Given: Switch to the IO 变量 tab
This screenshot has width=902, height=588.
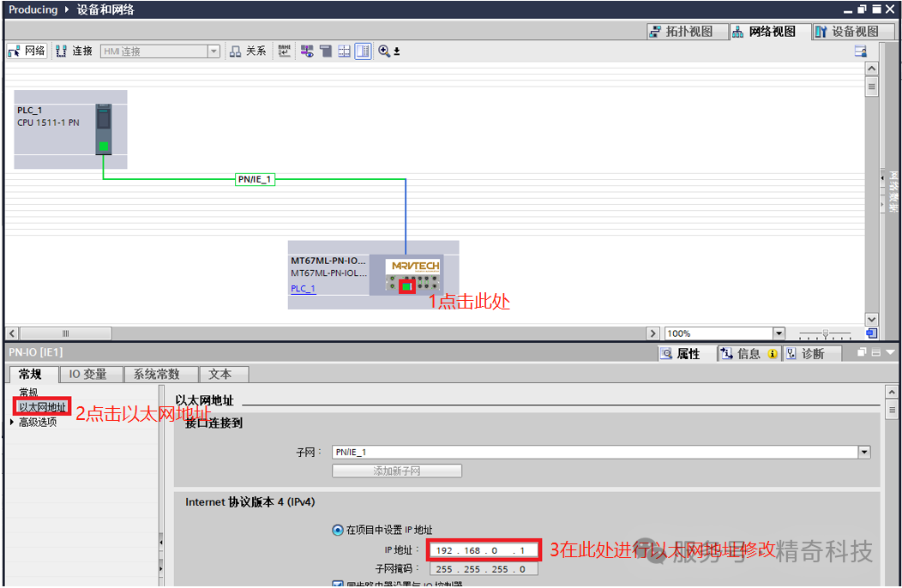Looking at the screenshot, I should 88,374.
